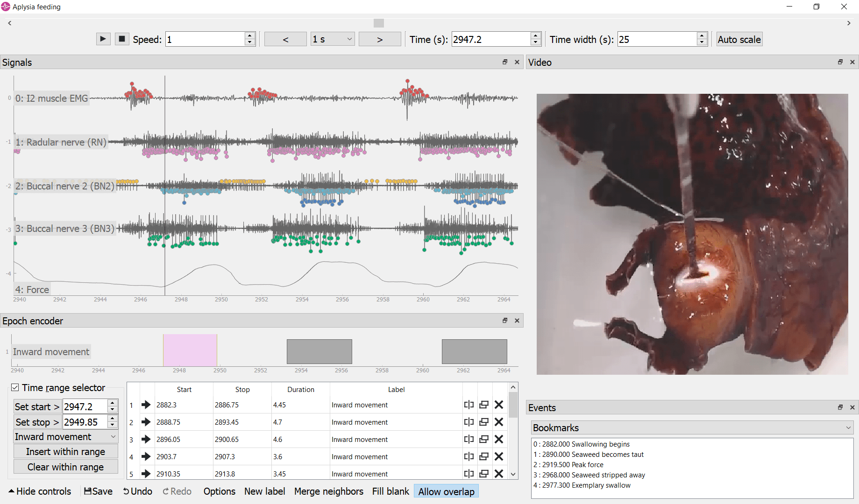Save the current annotations
This screenshot has height=504, width=859.
98,491
